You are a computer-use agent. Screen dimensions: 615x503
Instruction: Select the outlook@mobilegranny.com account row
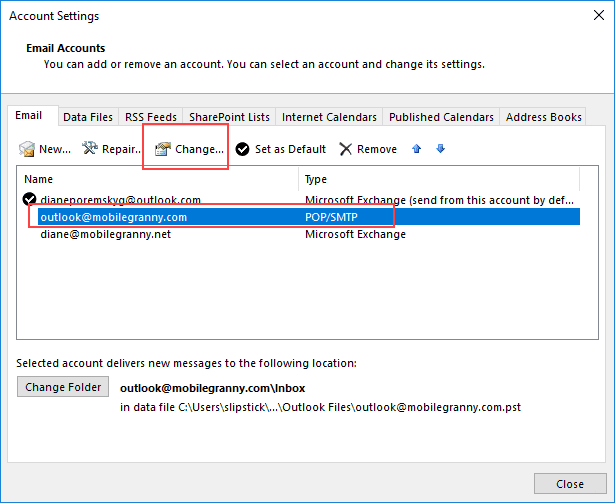coord(309,217)
